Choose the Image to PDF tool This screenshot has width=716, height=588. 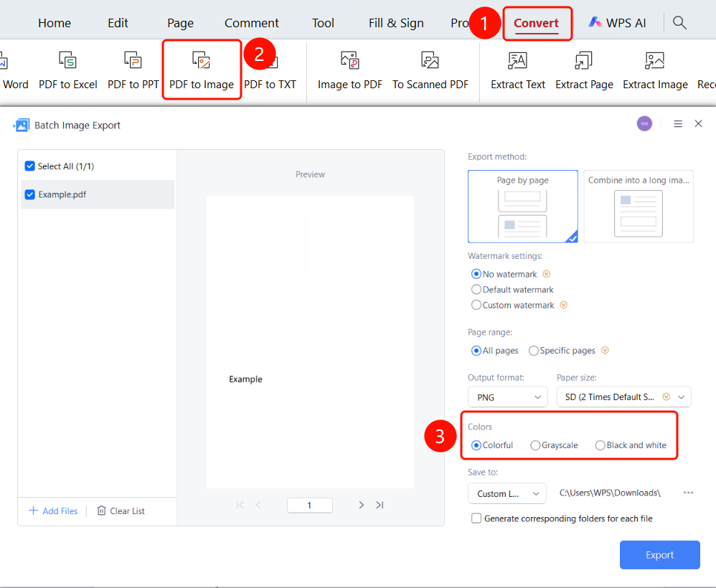pos(350,70)
